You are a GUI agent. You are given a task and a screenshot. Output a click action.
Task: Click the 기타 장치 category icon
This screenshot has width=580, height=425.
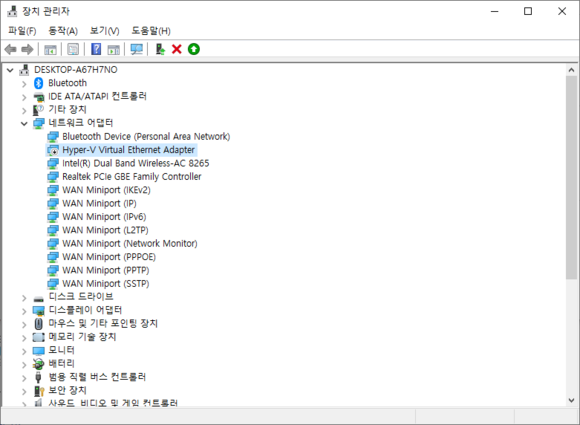pos(38,110)
